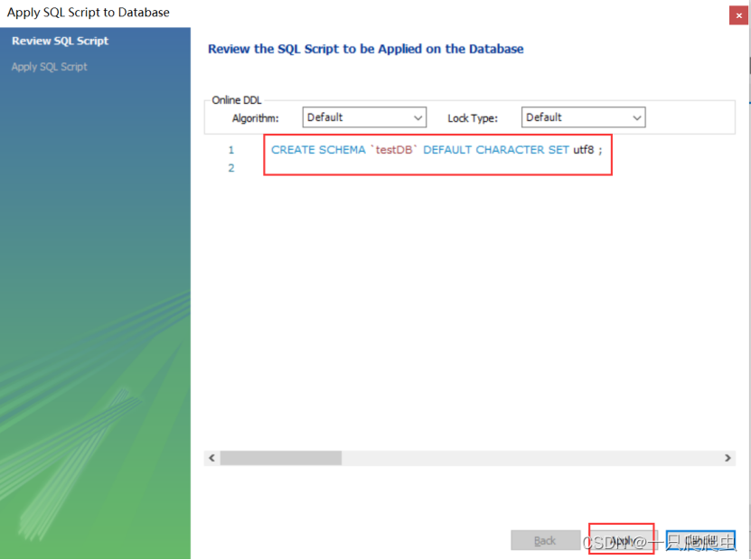Close the Apply SQL Script dialog

pos(740,14)
